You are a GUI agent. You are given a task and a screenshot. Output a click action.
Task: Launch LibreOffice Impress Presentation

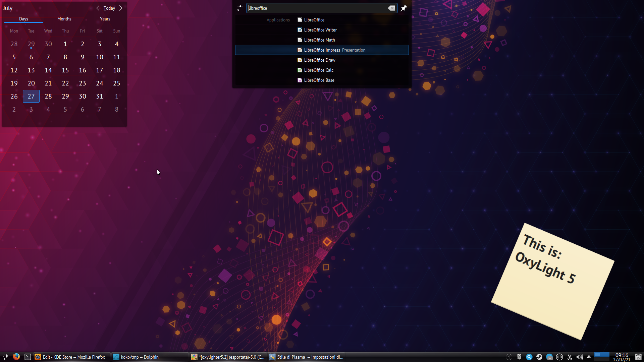pyautogui.click(x=322, y=50)
